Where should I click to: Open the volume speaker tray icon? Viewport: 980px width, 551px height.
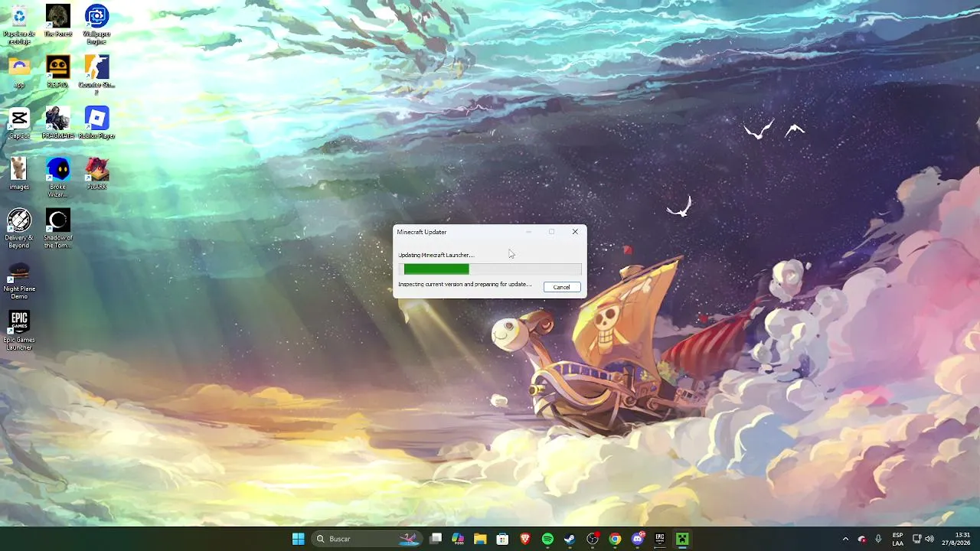[929, 539]
